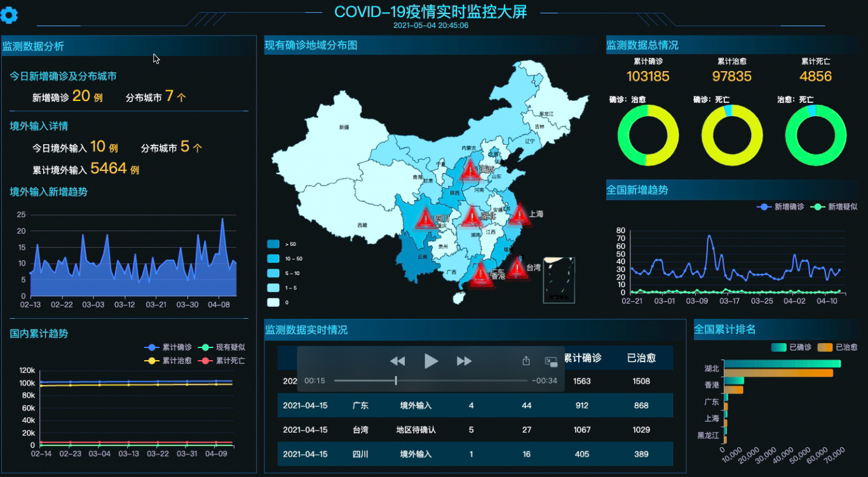Click the dashboard title COVID-19疫情实时监控大屏
The image size is (868, 477).
pyautogui.click(x=431, y=11)
